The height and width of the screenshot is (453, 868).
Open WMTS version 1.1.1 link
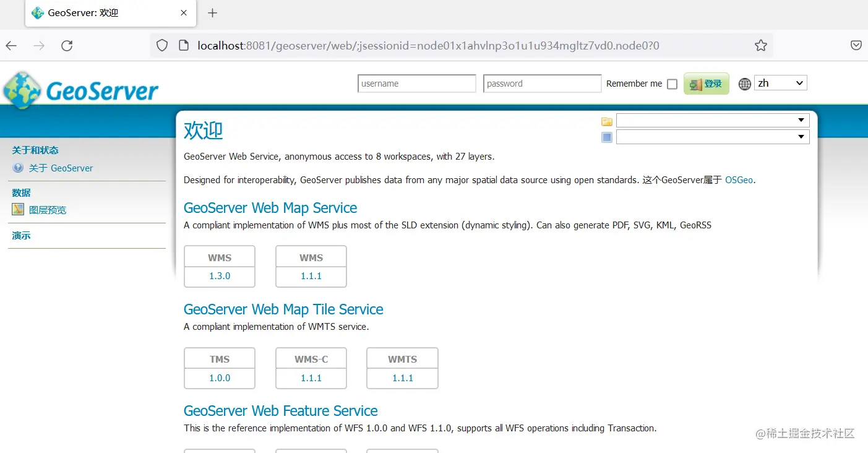(x=403, y=377)
